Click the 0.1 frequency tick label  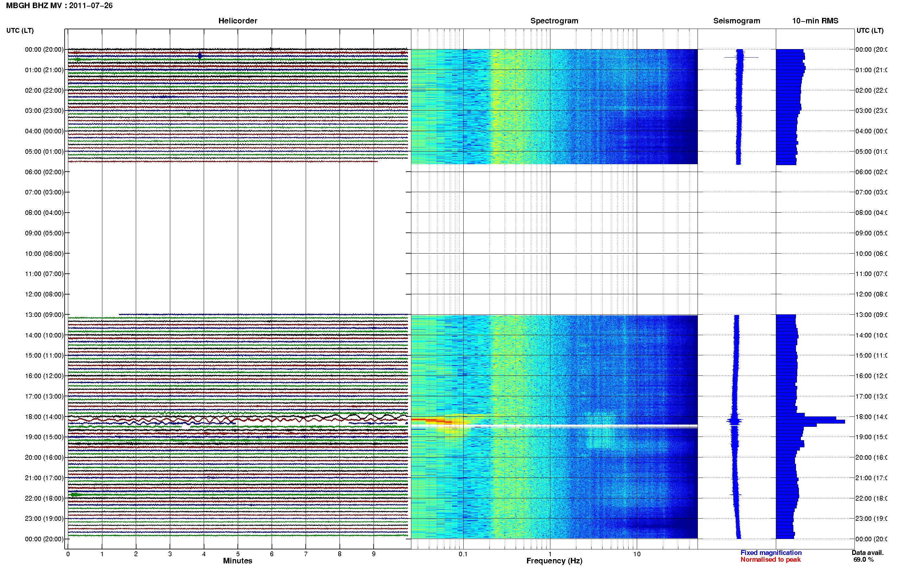coord(463,554)
